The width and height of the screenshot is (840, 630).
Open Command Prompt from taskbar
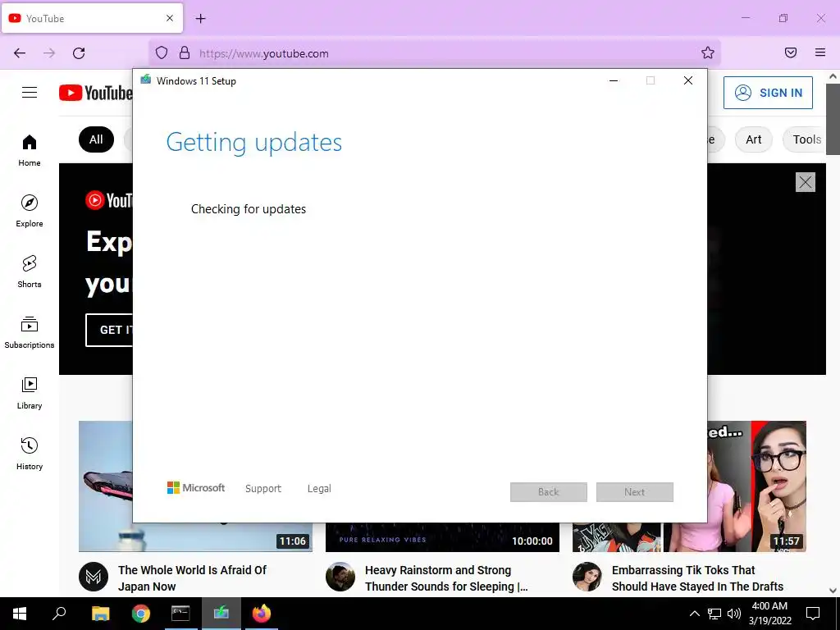(x=180, y=614)
